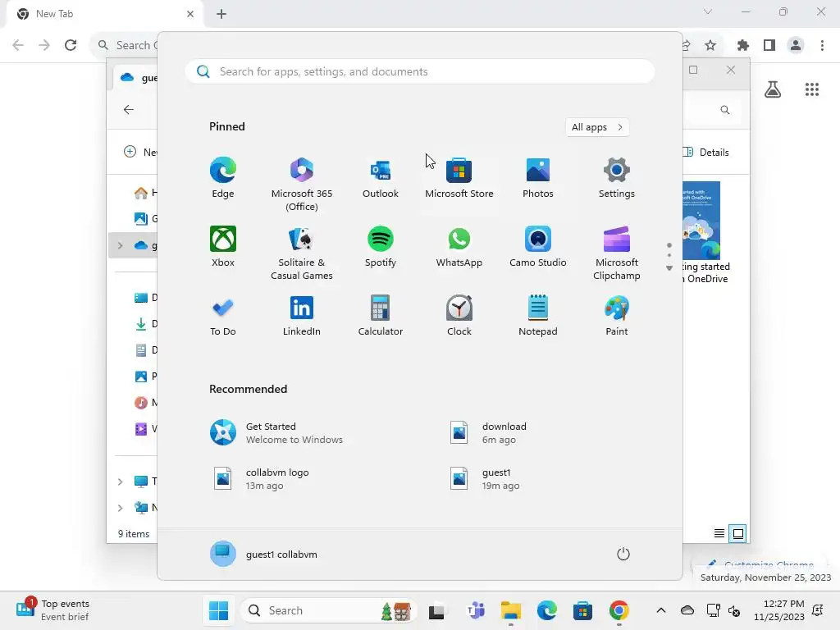Open Microsoft Store from the taskbar
This screenshot has height=630, width=840.
click(x=583, y=610)
